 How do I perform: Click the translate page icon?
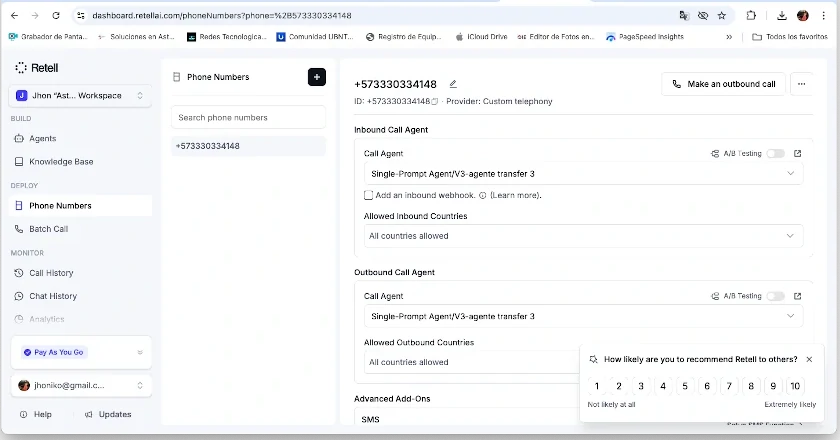point(684,16)
